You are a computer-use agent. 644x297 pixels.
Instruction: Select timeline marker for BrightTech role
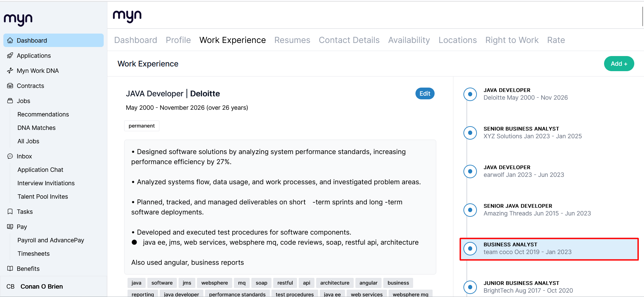click(470, 287)
